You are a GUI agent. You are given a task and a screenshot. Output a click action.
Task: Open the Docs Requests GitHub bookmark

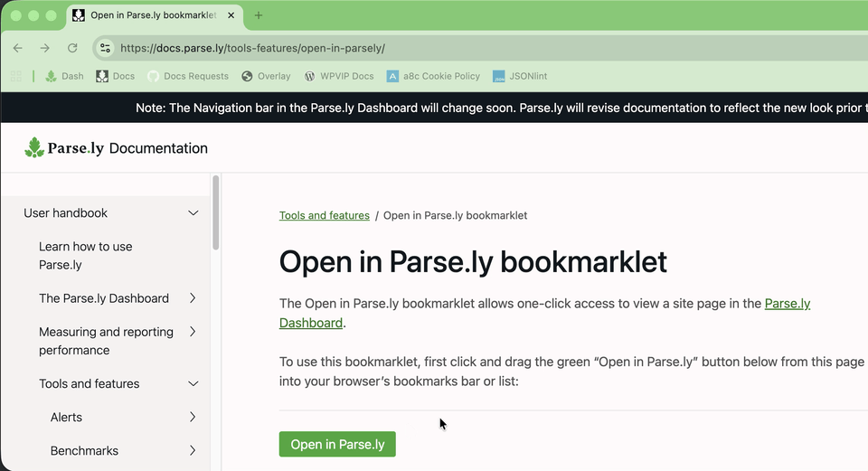point(187,77)
